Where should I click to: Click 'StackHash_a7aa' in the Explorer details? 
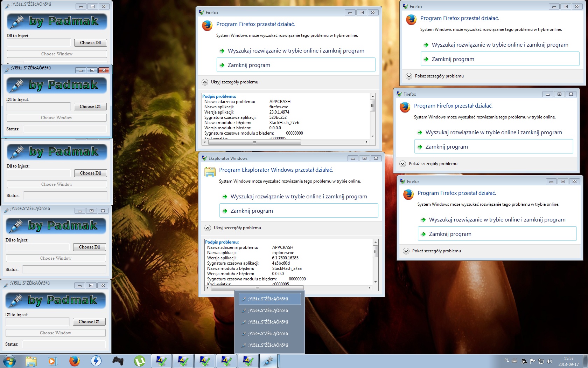(287, 268)
